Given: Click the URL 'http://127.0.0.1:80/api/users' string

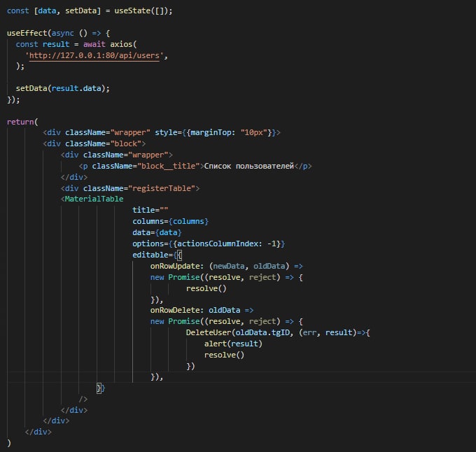Looking at the screenshot, I should 94,55.
